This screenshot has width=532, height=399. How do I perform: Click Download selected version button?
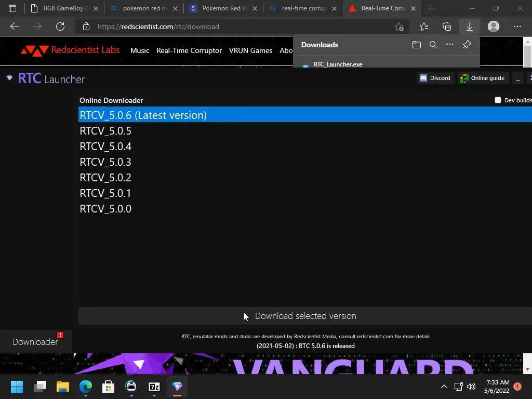tap(305, 316)
